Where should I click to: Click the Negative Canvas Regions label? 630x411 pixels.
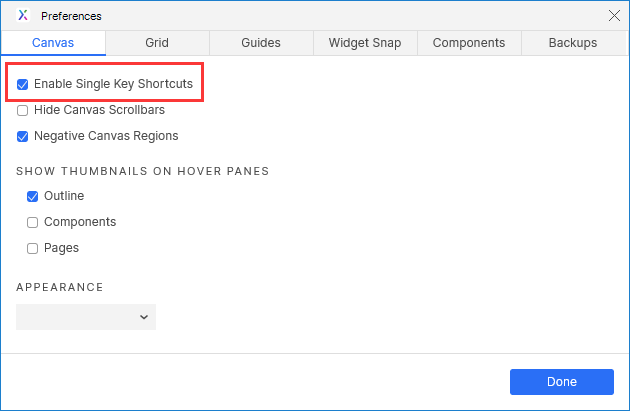(x=106, y=136)
